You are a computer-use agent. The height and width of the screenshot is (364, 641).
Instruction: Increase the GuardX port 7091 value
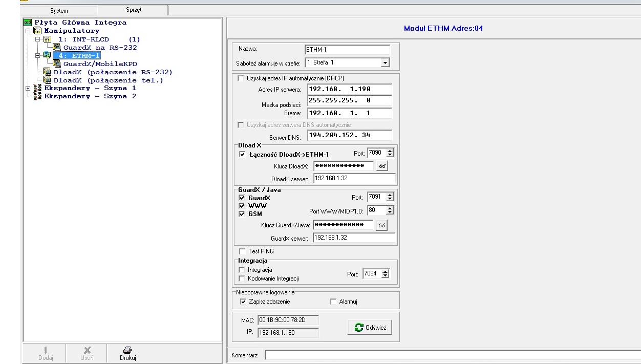coord(390,195)
